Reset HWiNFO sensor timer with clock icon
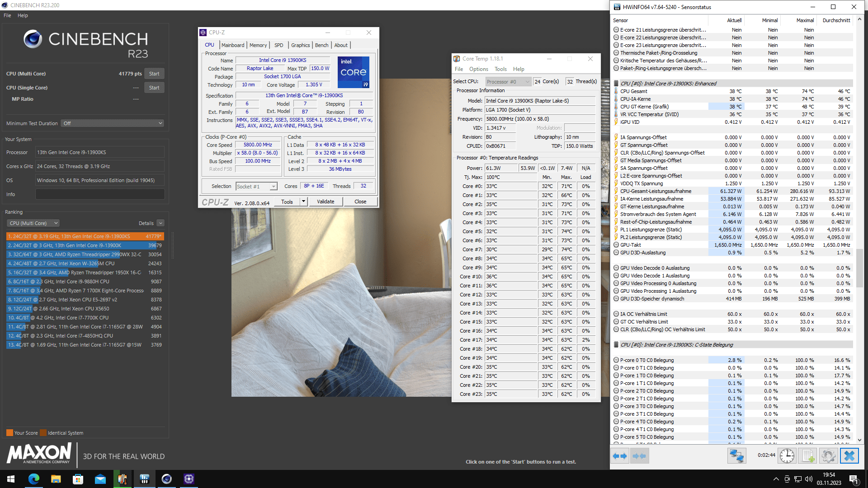Viewport: 868px width, 488px height. tap(787, 456)
